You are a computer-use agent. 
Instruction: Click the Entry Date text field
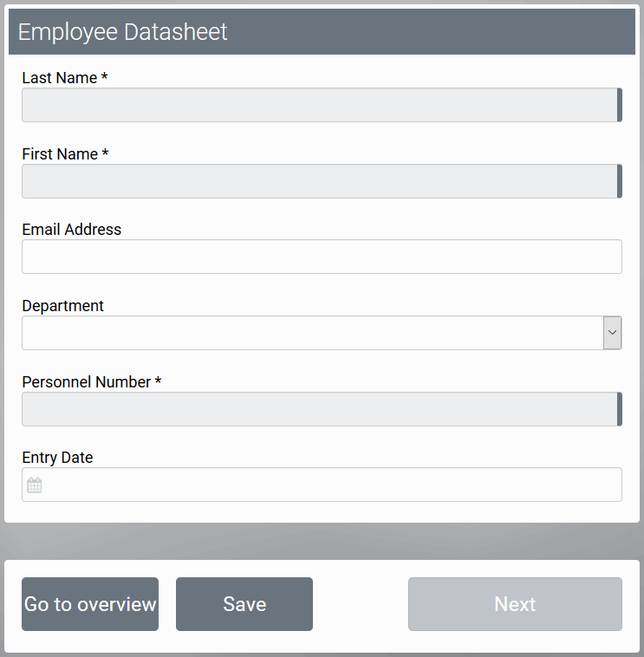pyautogui.click(x=329, y=485)
